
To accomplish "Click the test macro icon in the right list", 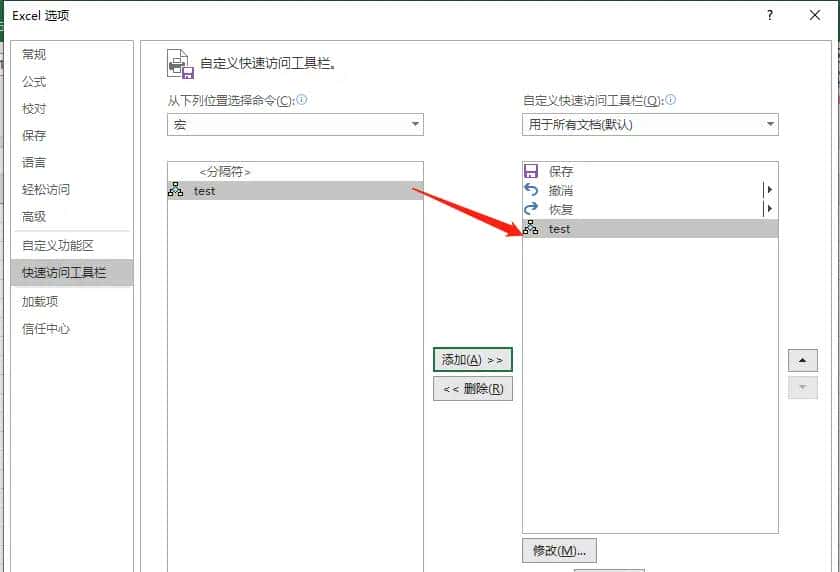I will (531, 228).
